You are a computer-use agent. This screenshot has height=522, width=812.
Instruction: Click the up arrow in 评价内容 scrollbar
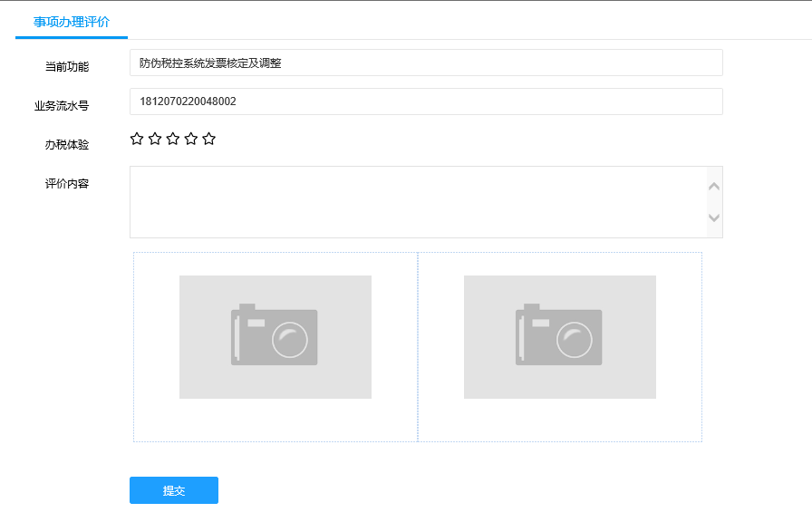point(714,186)
